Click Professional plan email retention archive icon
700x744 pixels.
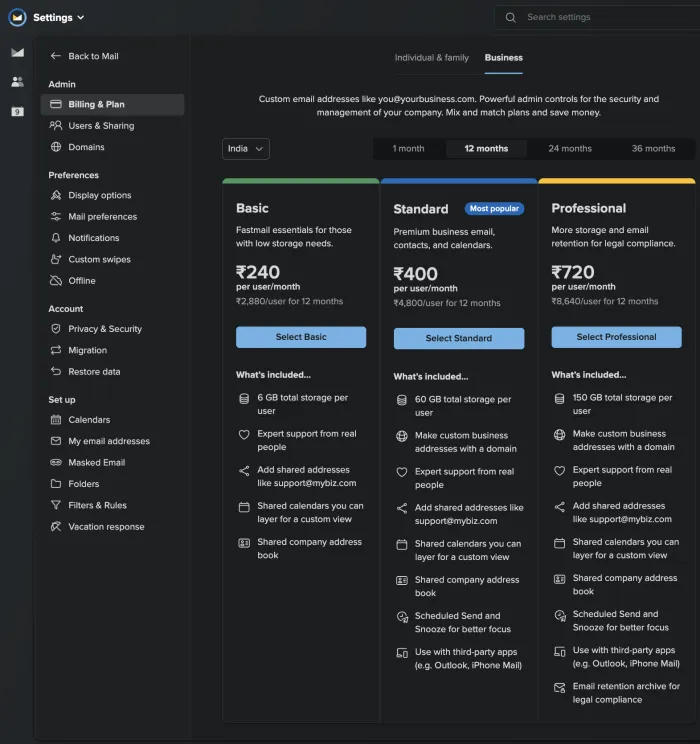(x=560, y=688)
